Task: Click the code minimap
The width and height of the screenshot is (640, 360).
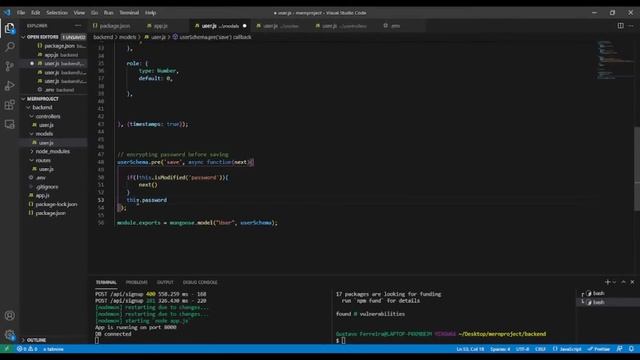Action: (615, 59)
